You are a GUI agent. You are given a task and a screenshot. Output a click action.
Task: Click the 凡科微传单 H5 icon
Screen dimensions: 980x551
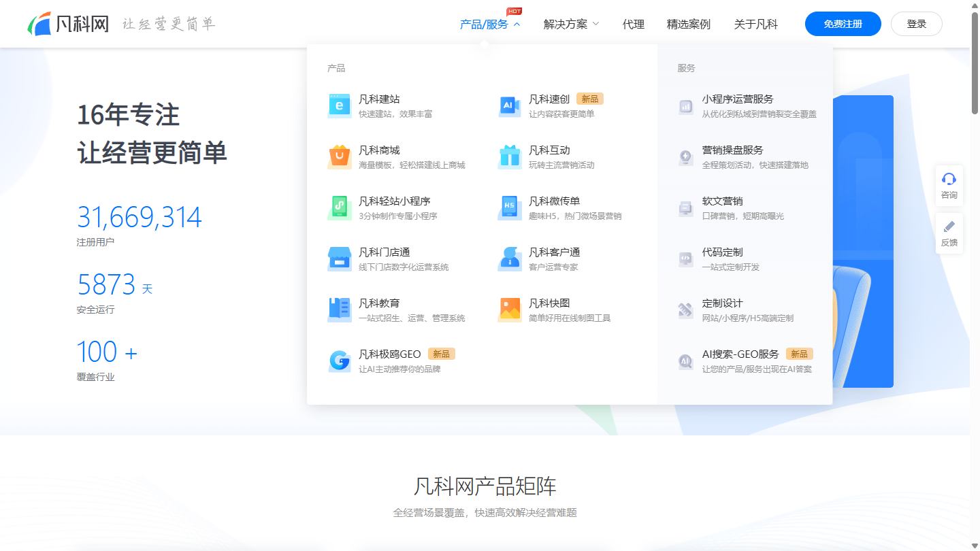coord(510,208)
